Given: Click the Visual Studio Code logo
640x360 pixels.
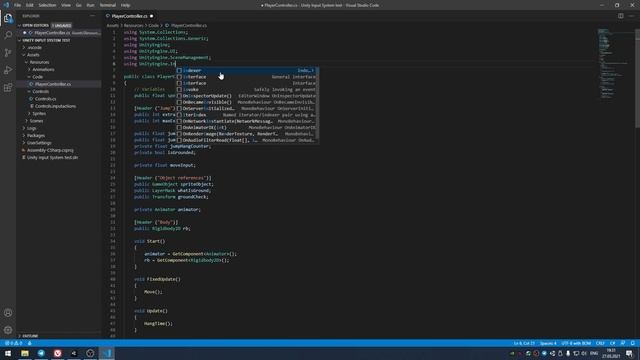Looking at the screenshot, I should tap(6, 5).
